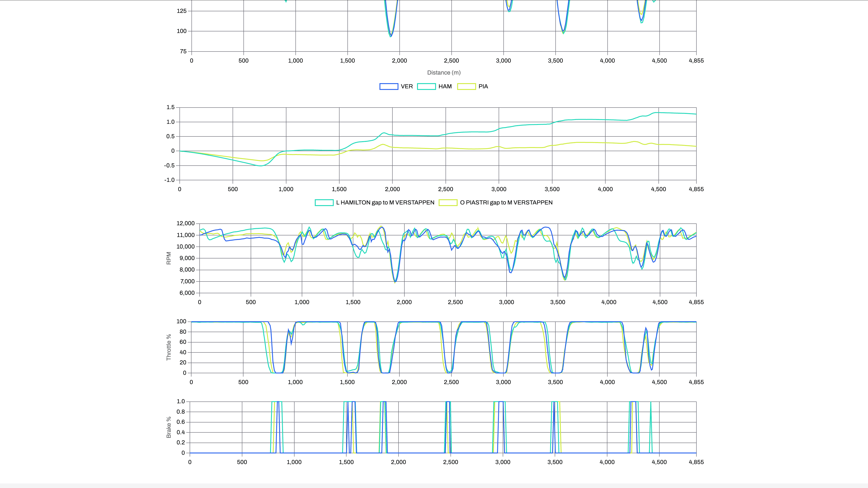Click the blue VER legend color swatch
The height and width of the screenshot is (488, 868).
coord(389,86)
